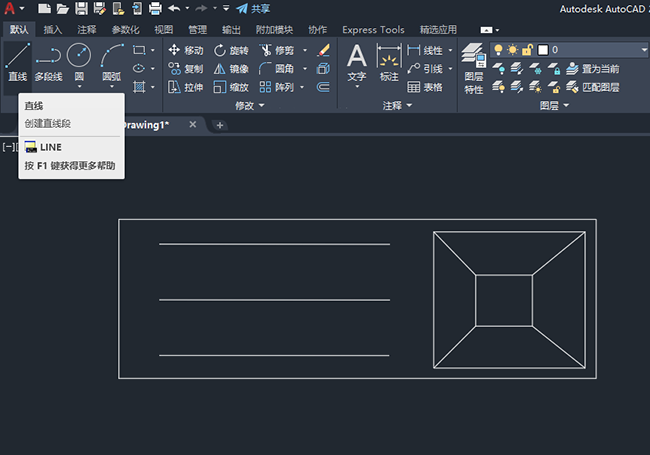
Task: Click Make Current (置为当前) button
Action: 600,69
